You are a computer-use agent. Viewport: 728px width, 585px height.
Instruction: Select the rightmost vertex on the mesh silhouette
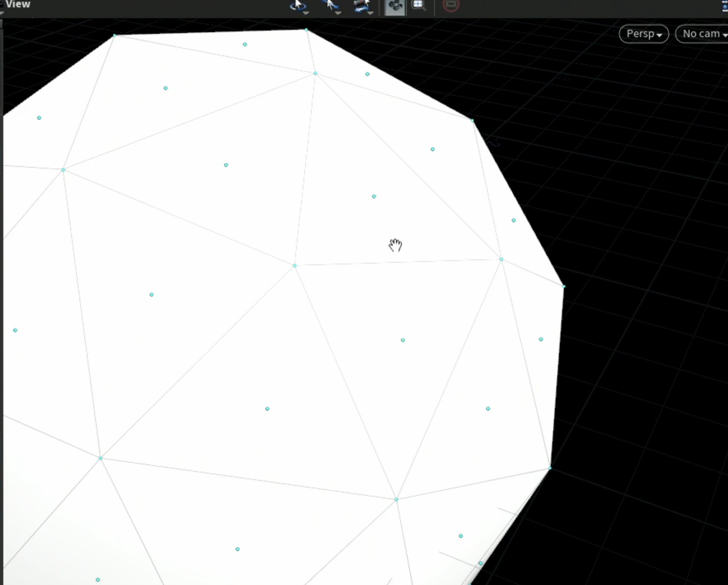[564, 286]
